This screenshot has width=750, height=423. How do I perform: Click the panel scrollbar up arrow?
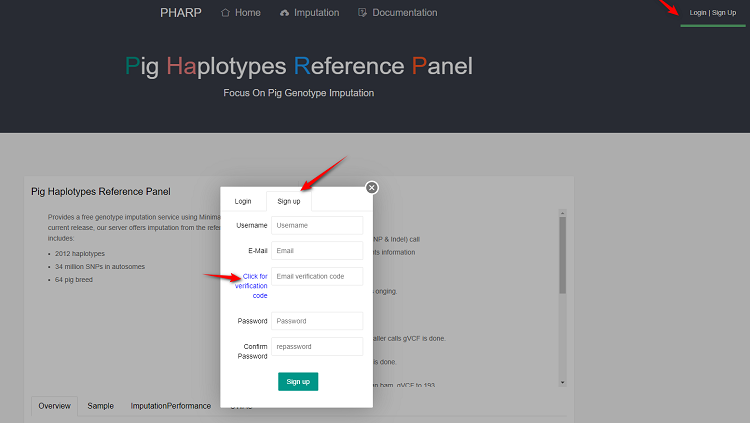(562, 213)
